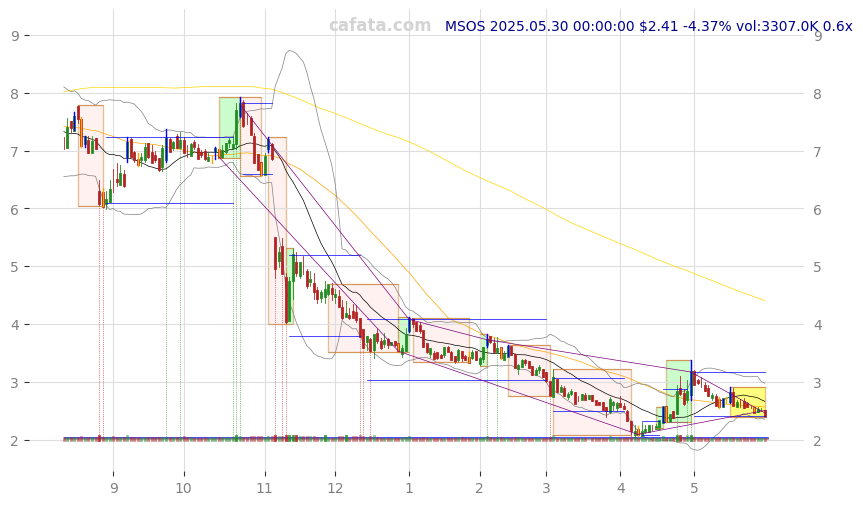Click the yellow highlighted box at chart's latest candles
The height and width of the screenshot is (505, 863).
pyautogui.click(x=748, y=402)
